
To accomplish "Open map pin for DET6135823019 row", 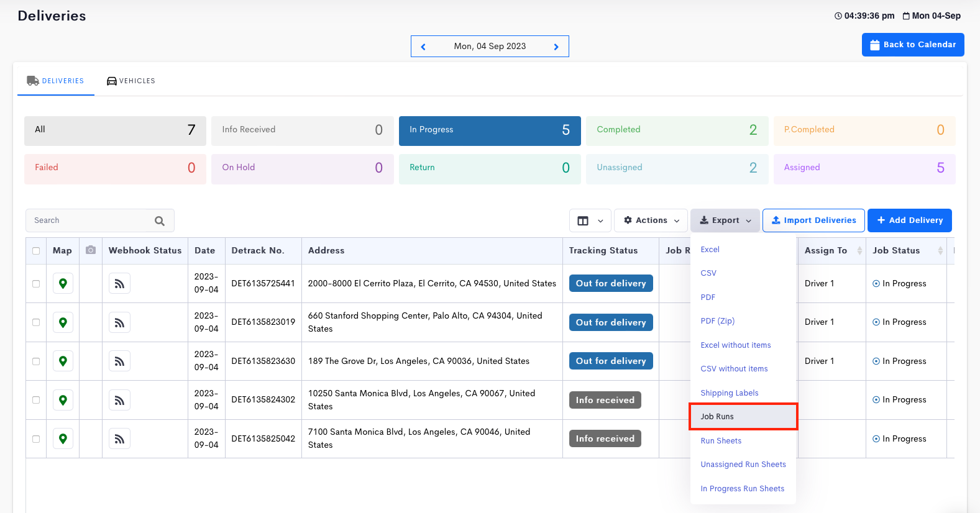I will pyautogui.click(x=63, y=322).
